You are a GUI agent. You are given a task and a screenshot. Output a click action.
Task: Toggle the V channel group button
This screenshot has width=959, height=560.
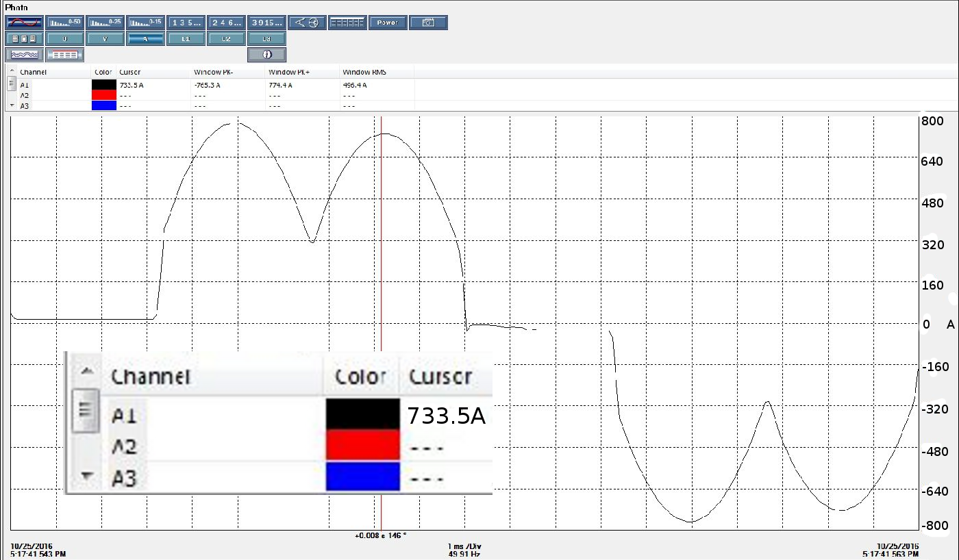pos(105,38)
